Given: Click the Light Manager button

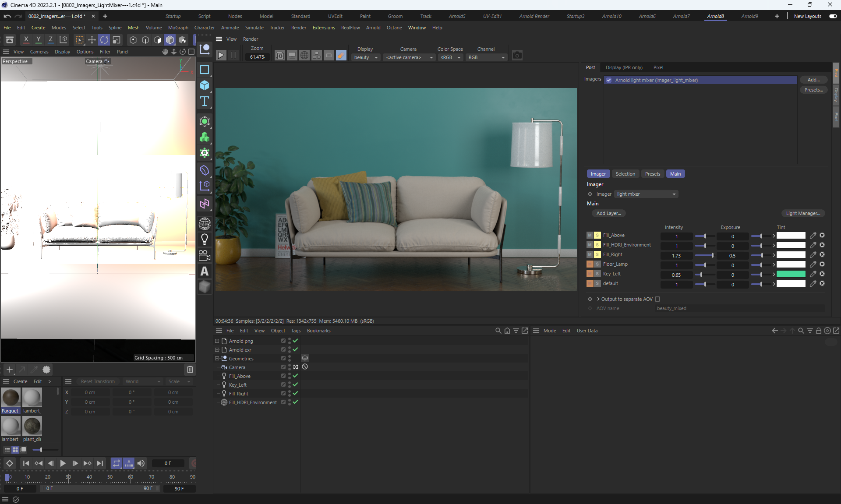Looking at the screenshot, I should (x=803, y=213).
